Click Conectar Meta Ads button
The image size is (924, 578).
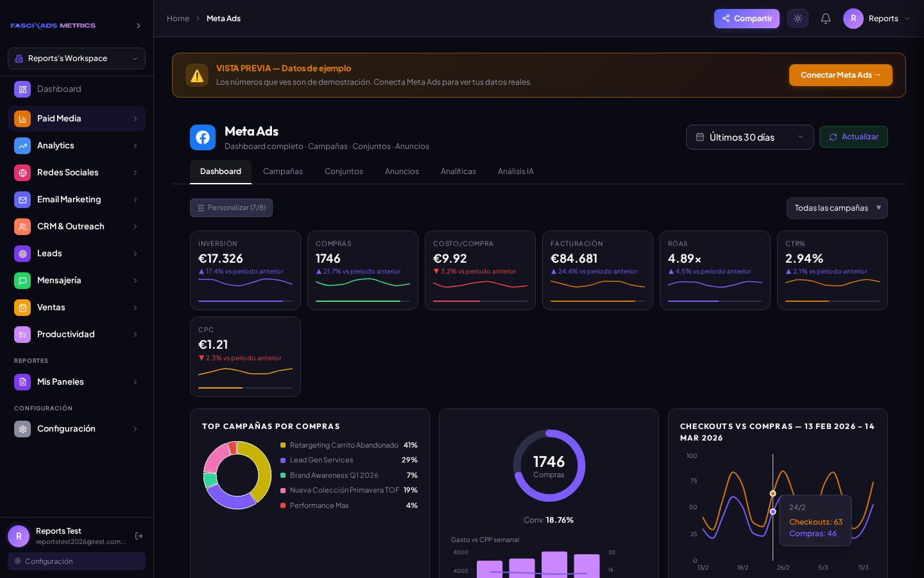pos(841,75)
